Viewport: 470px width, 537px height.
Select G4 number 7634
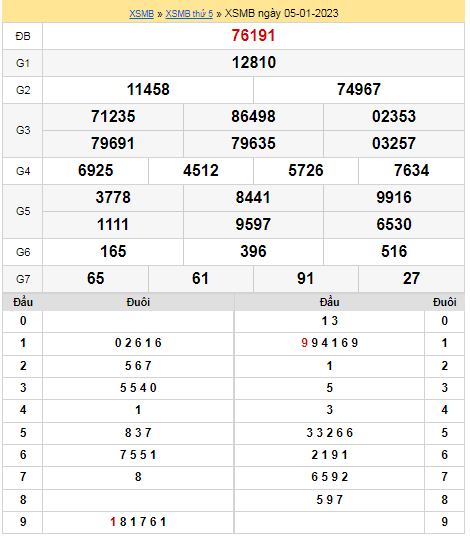(411, 171)
